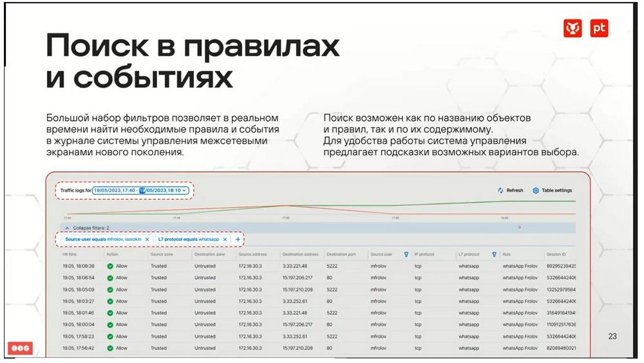Click the red pt logo icon
This screenshot has height=363, width=644.
click(599, 28)
